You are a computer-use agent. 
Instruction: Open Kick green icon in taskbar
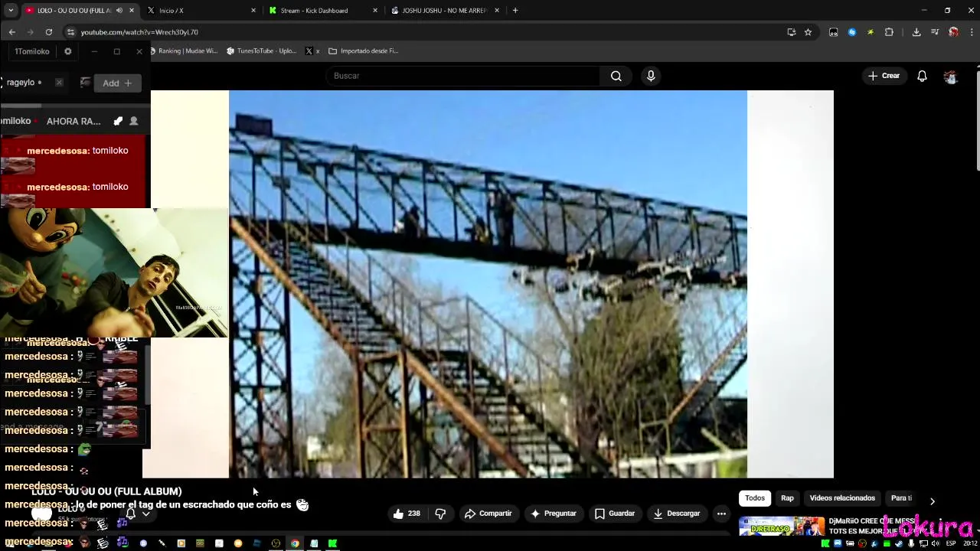point(333,543)
